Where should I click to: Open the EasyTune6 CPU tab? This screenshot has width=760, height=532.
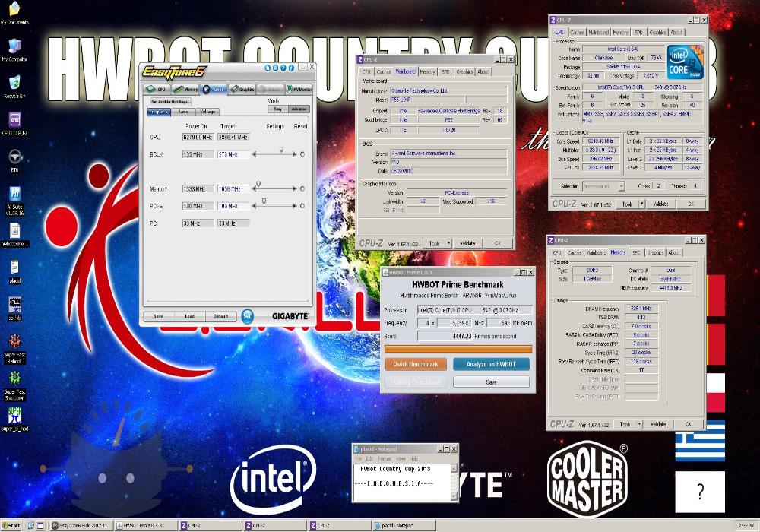[157, 89]
